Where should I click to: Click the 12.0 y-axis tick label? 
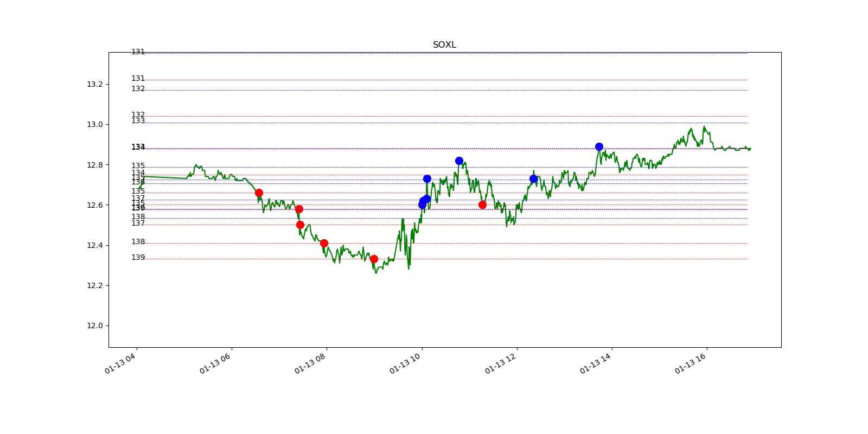click(94, 325)
